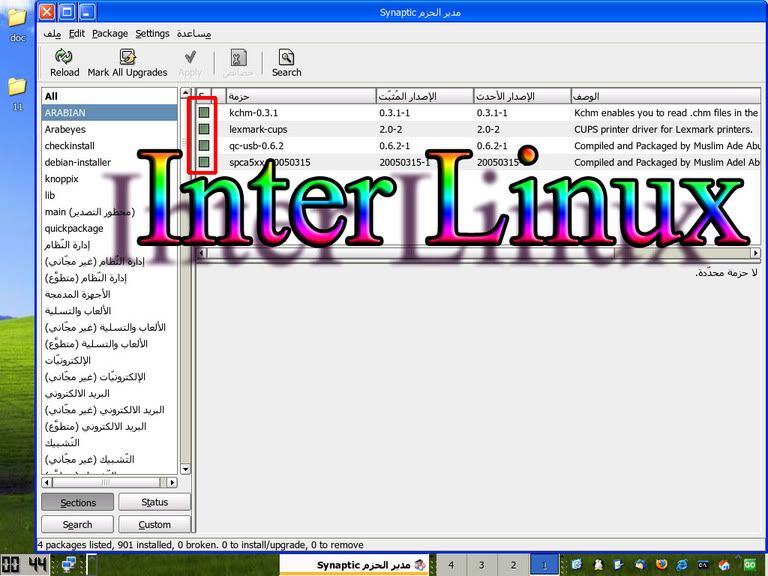Select the الإلكترونيّات section

pyautogui.click(x=110, y=360)
